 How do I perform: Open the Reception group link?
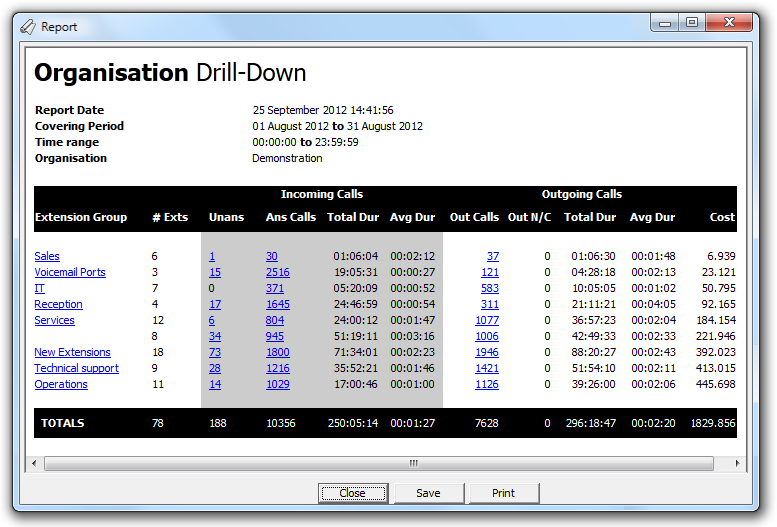[58, 304]
